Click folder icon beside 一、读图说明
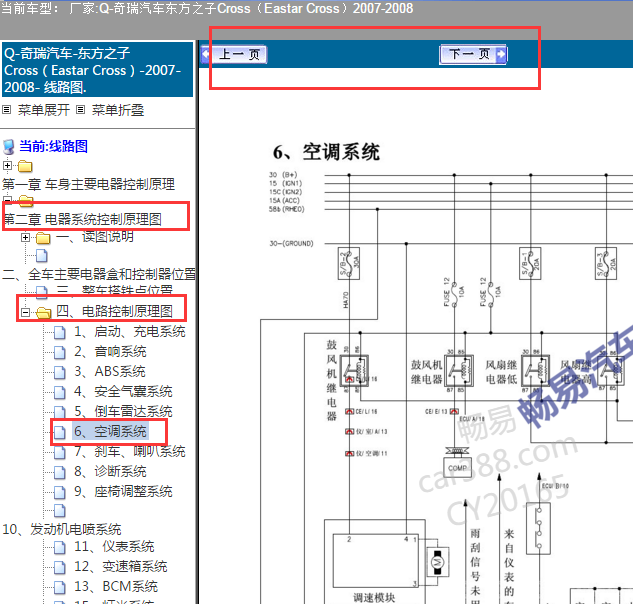 point(43,238)
